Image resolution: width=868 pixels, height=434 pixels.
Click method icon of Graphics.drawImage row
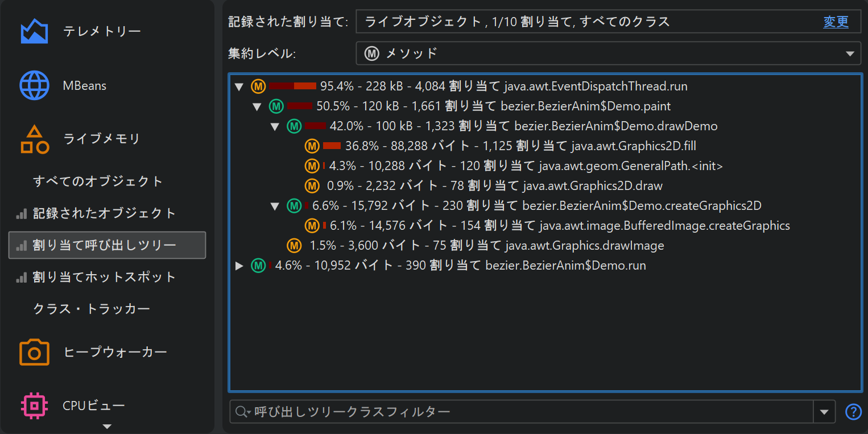tap(294, 246)
